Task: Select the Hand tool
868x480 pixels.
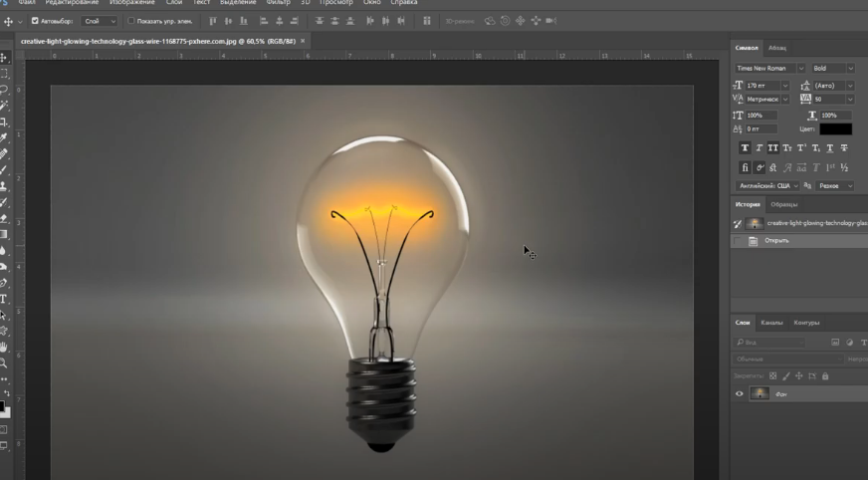Action: tap(4, 348)
